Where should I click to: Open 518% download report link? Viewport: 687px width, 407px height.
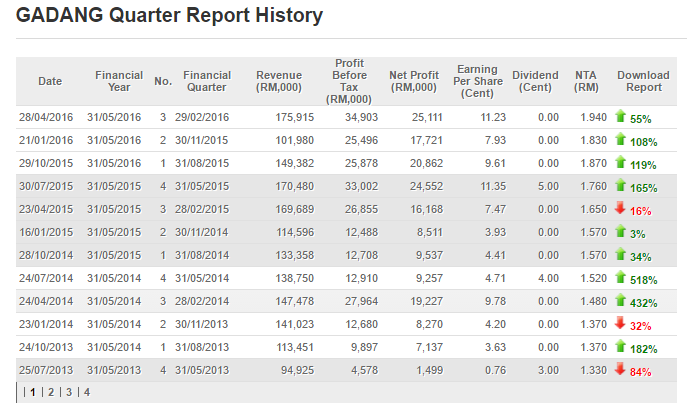644,280
